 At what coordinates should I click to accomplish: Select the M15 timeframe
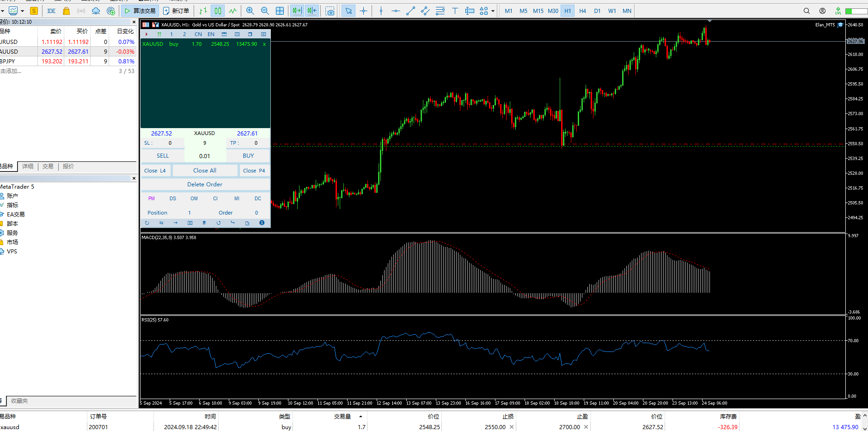coord(538,11)
